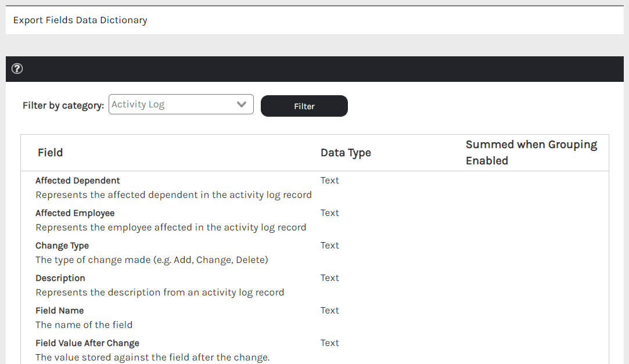Click the Affected Dependent row's Text data type
The height and width of the screenshot is (364, 629).
(x=329, y=181)
